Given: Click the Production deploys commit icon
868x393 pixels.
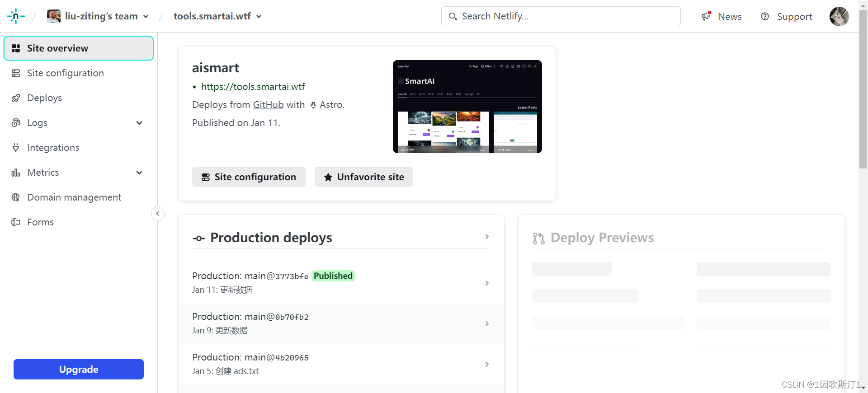Looking at the screenshot, I should [x=199, y=239].
